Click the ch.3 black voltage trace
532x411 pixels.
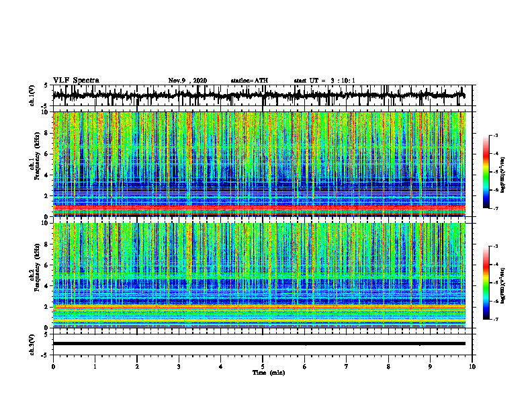(x=259, y=344)
